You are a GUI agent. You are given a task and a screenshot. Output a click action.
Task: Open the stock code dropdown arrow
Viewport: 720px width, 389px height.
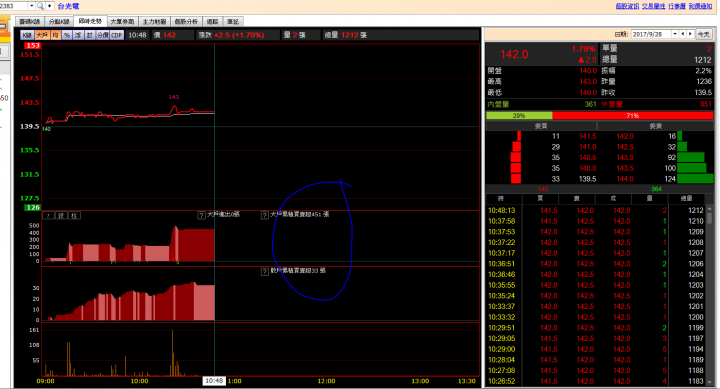pyautogui.click(x=32, y=6)
